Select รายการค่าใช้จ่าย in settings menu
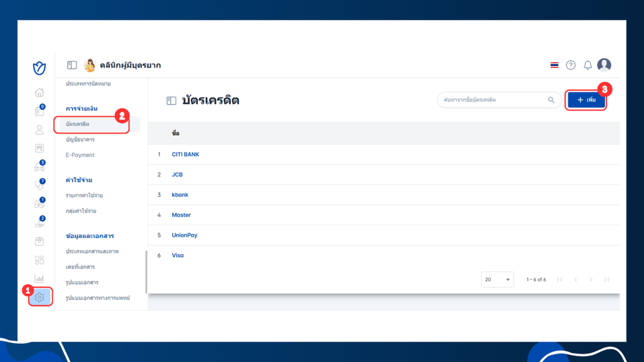 click(x=84, y=195)
